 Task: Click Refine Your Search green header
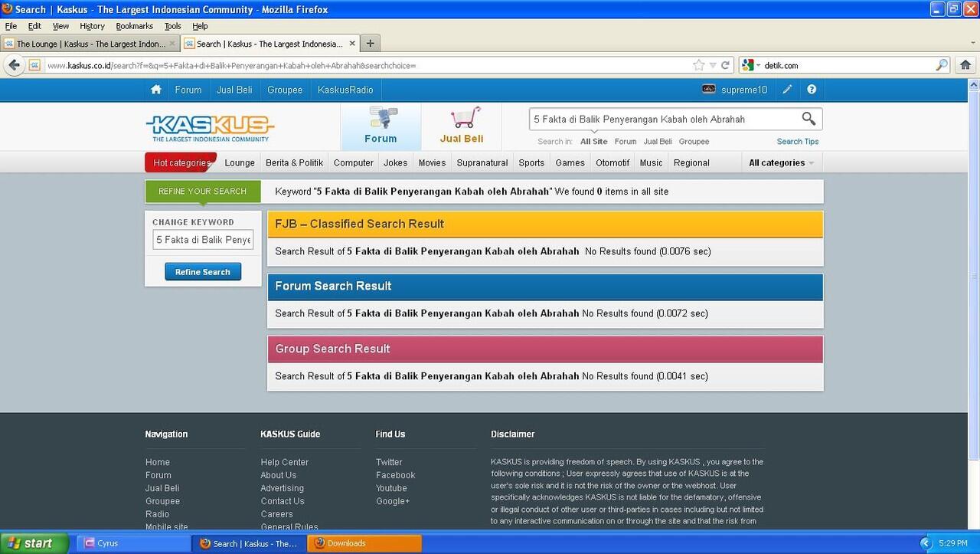pos(203,192)
